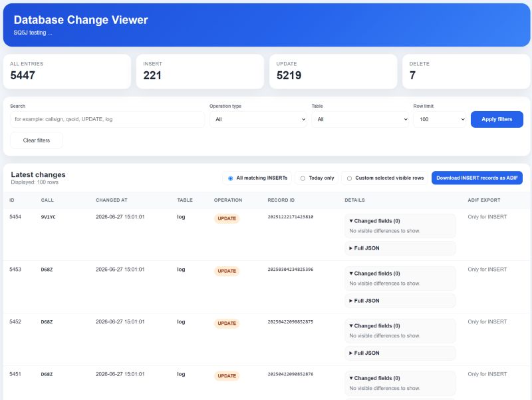This screenshot has width=532, height=400.
Task: Click the ID 5452 cell
Action: pyautogui.click(x=15, y=321)
